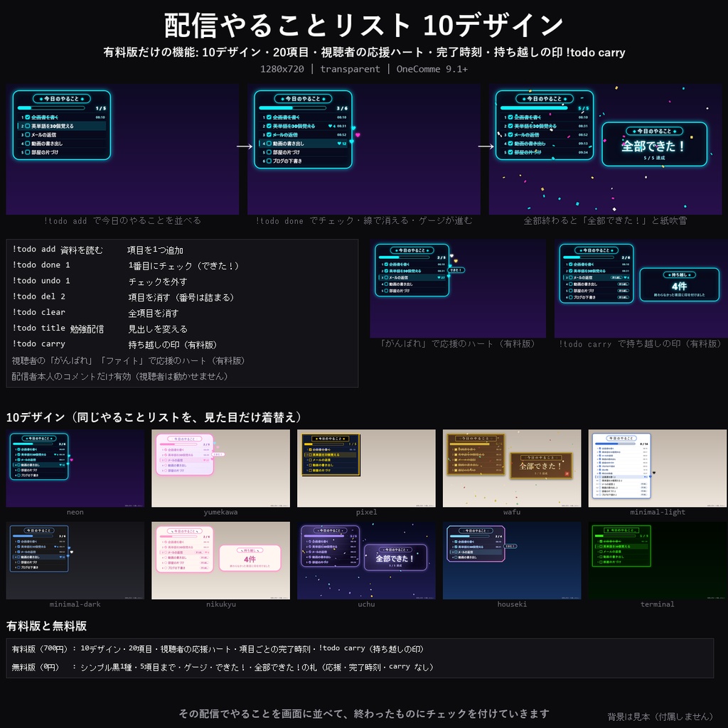Check 動画の書き出し checkbox in the 3/6 list

pyautogui.click(x=269, y=144)
